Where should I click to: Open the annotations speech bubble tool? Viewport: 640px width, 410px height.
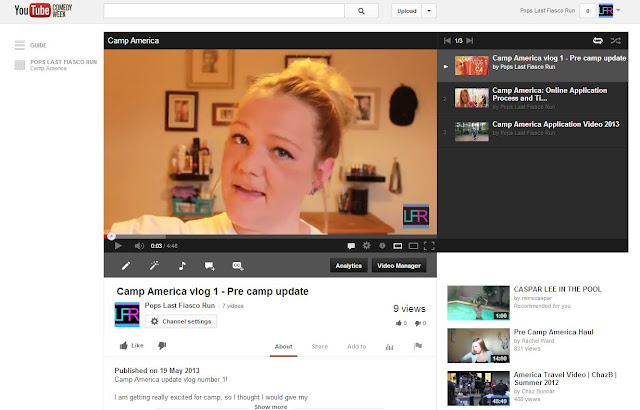tap(210, 266)
